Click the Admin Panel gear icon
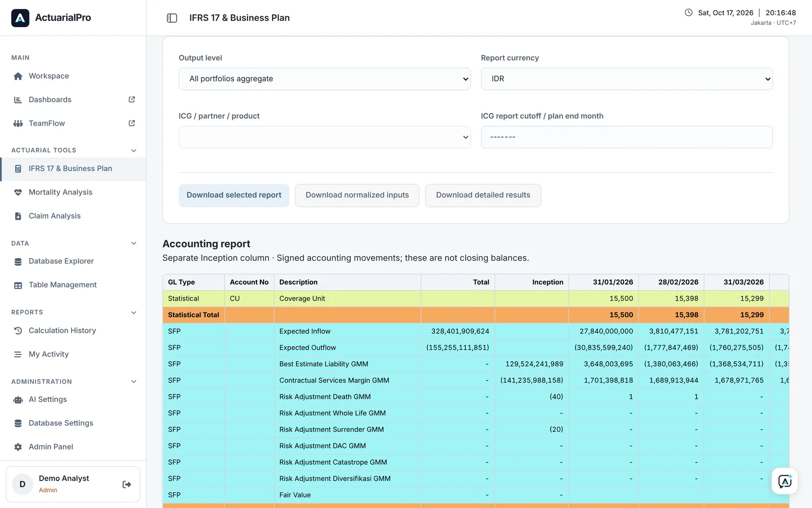812x508 pixels. pyautogui.click(x=18, y=447)
